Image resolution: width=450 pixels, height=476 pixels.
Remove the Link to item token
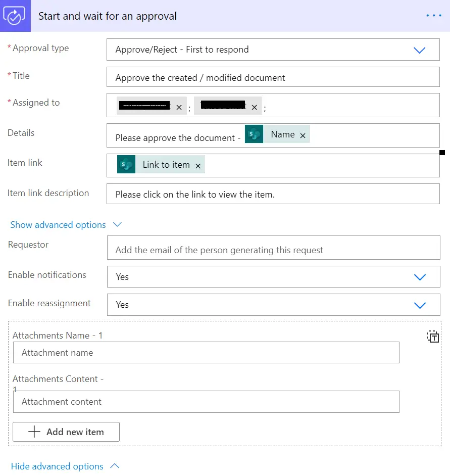click(198, 166)
